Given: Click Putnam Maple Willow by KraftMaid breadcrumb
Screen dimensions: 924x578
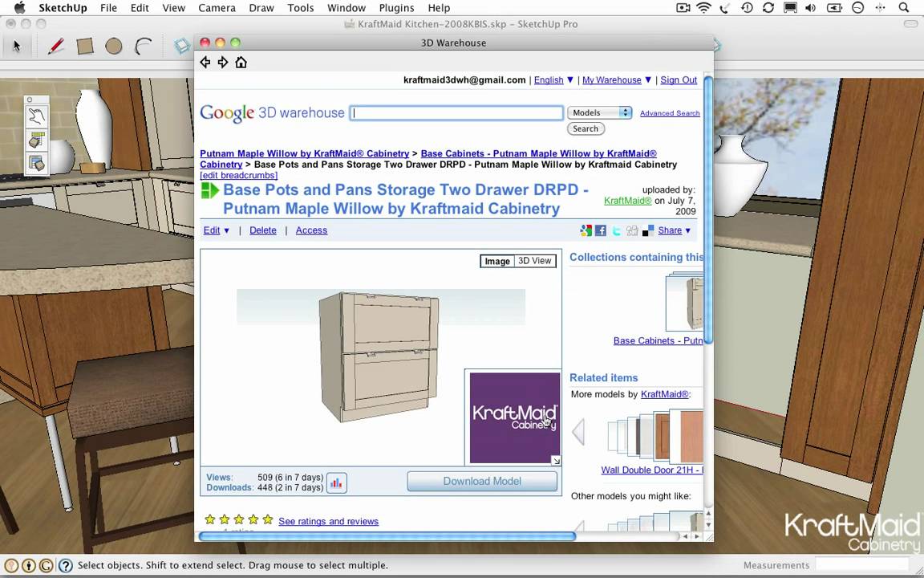Looking at the screenshot, I should click(x=304, y=153).
